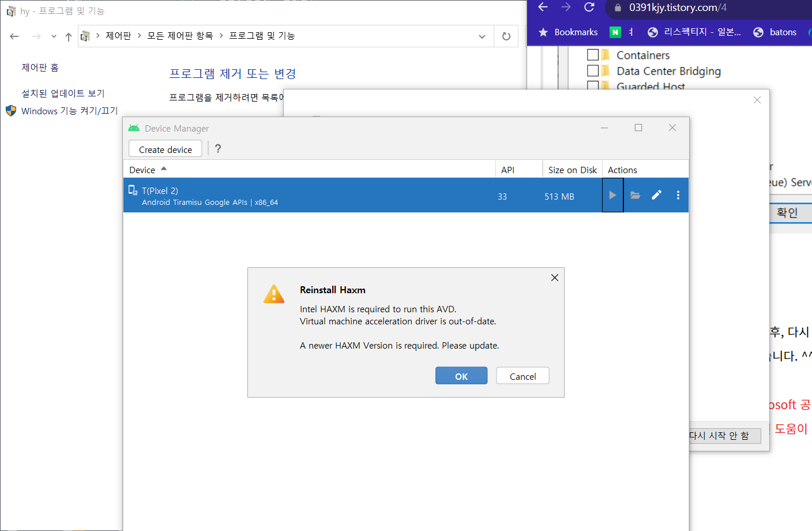Image resolution: width=812 pixels, height=531 pixels.
Task: Check the Guarded Host checkbox
Action: point(593,85)
